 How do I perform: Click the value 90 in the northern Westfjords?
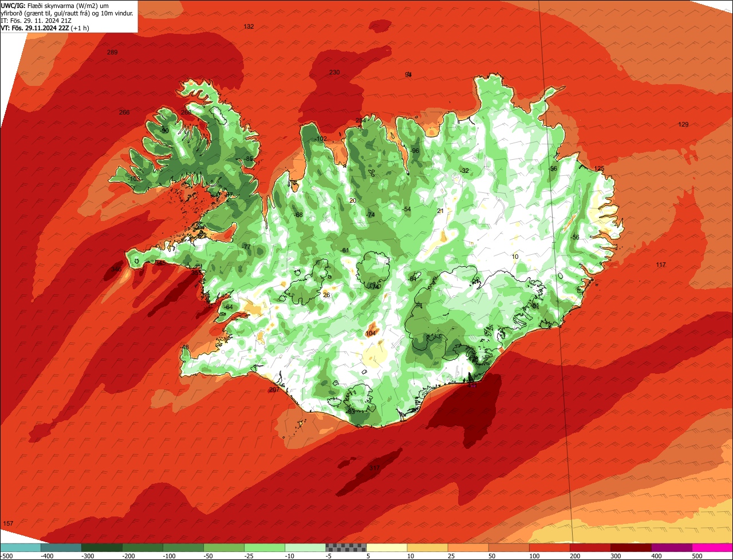click(165, 131)
